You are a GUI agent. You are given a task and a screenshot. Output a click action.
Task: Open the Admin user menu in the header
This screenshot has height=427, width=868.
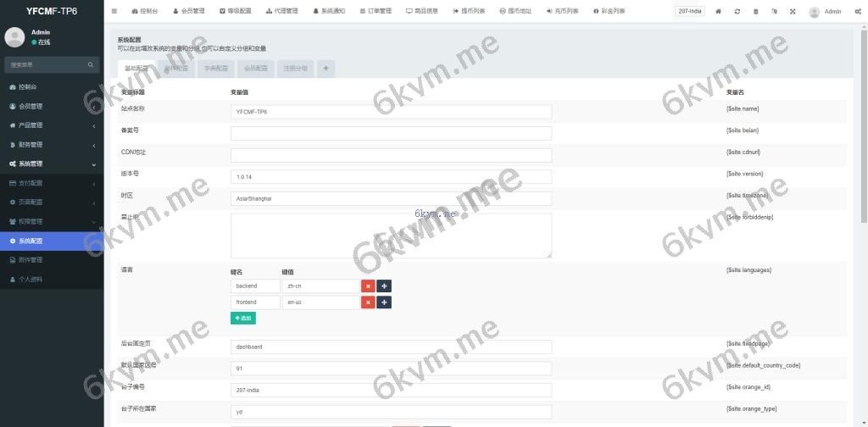click(825, 12)
